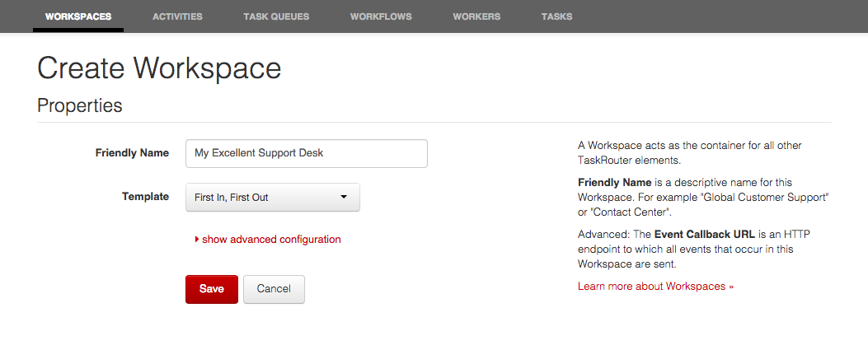
Task: Save the new workspace
Action: coord(212,289)
